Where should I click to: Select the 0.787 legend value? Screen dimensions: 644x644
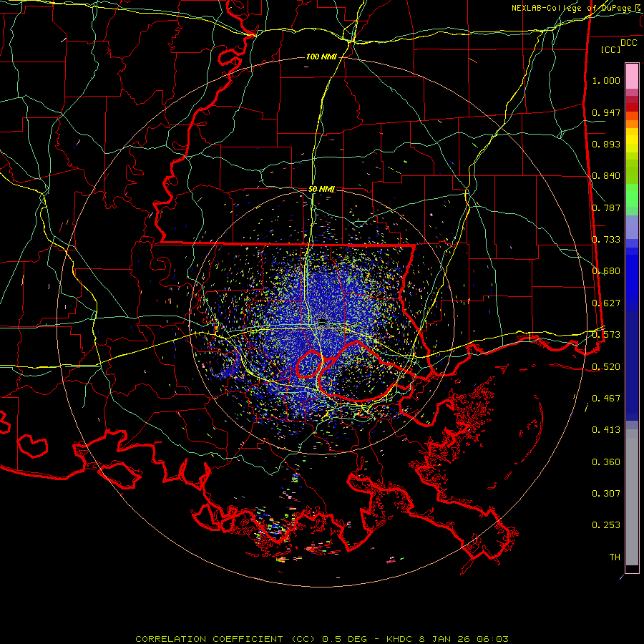606,208
